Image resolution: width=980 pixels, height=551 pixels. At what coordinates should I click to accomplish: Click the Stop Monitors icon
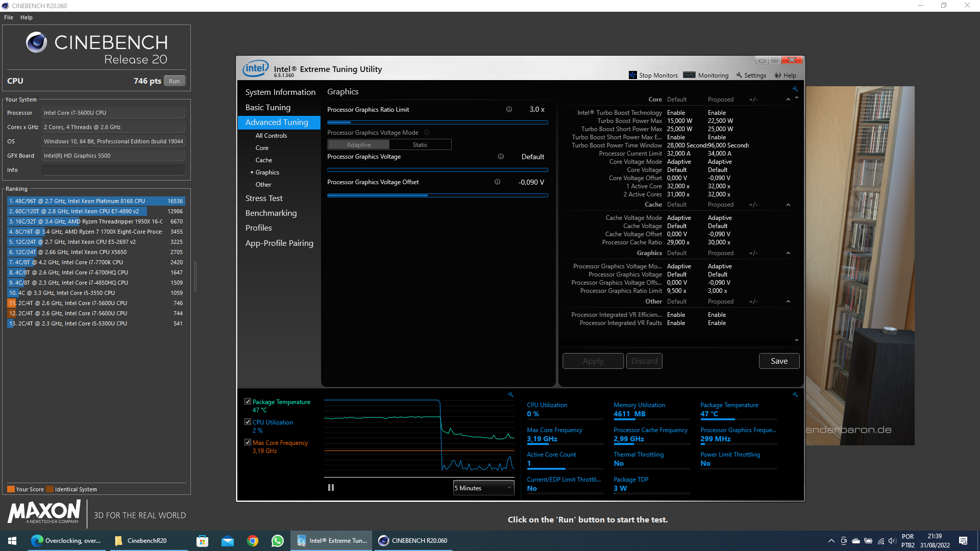[x=633, y=75]
